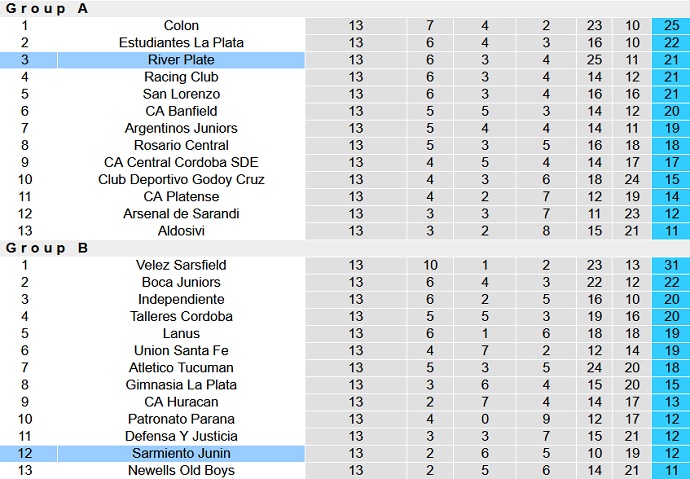Open Club Deportivo Godoy Cruz link

pos(181,180)
